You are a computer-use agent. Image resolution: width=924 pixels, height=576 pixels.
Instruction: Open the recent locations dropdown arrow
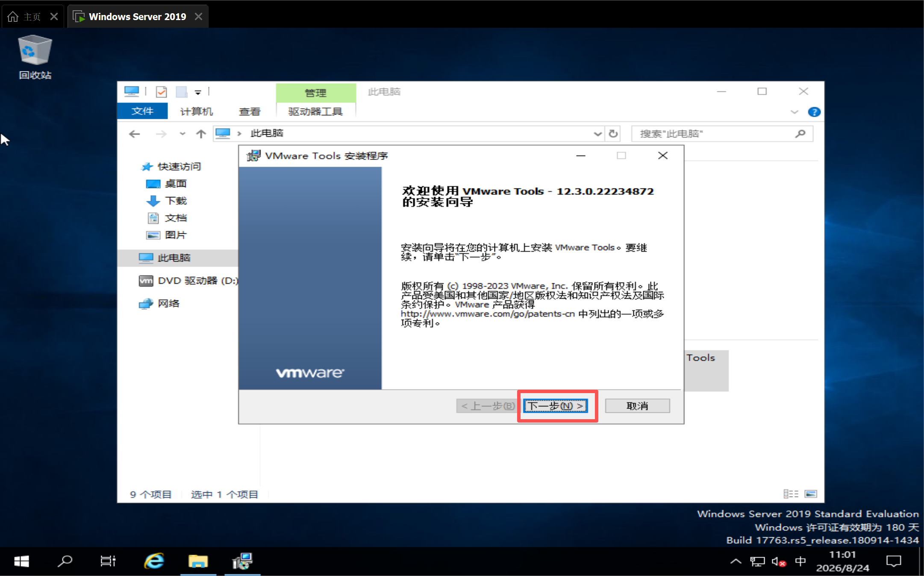pos(182,134)
